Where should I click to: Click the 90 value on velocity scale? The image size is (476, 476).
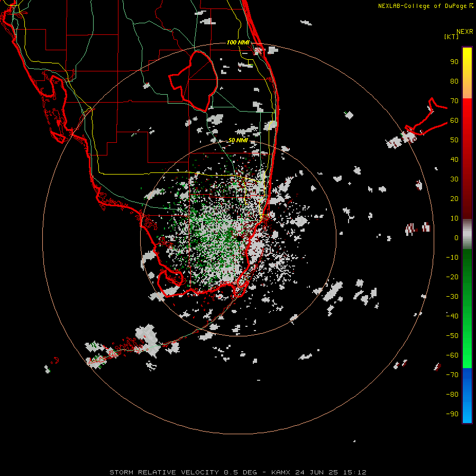pos(454,62)
